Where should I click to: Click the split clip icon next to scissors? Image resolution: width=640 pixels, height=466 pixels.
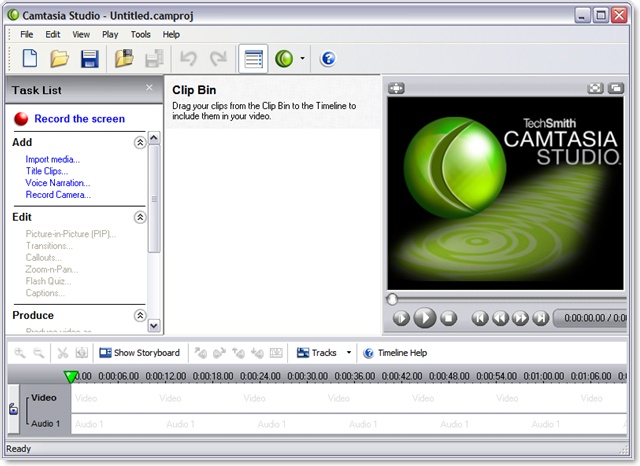pyautogui.click(x=82, y=353)
